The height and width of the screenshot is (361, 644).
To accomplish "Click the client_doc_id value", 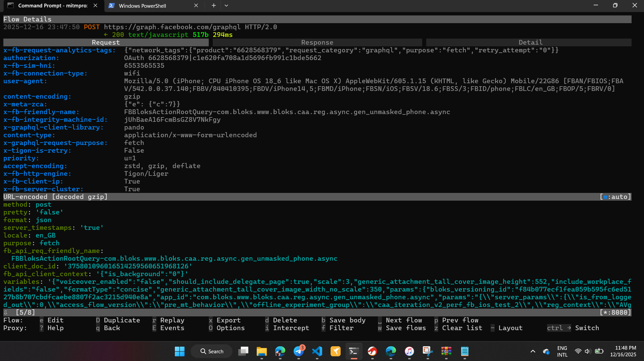I will click(128, 266).
